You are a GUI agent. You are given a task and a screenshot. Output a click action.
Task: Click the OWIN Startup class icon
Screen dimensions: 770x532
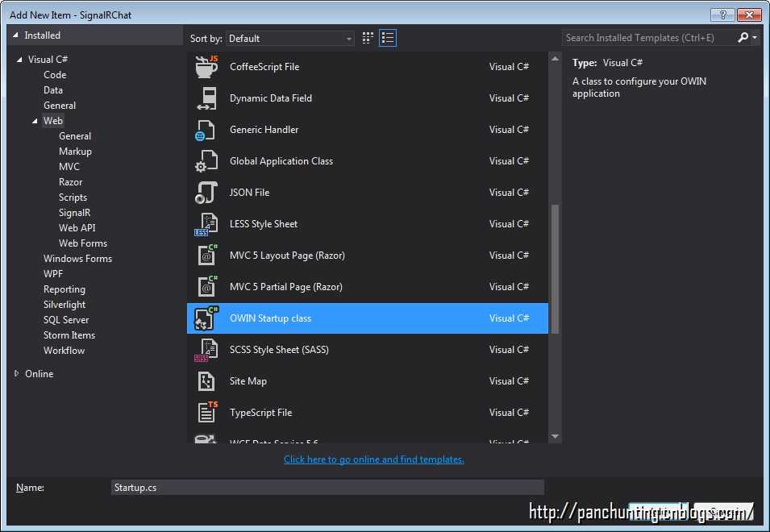click(206, 318)
